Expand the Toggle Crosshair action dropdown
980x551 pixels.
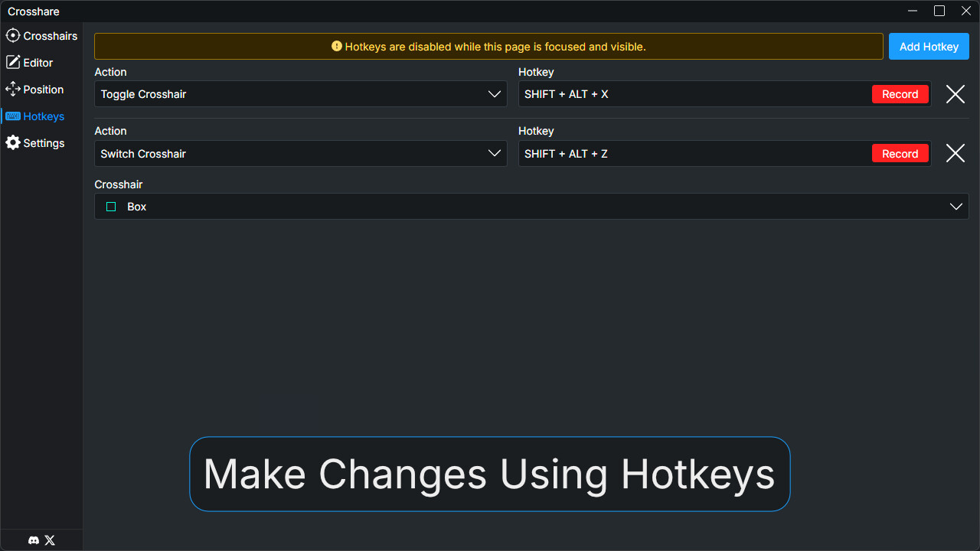click(x=494, y=94)
